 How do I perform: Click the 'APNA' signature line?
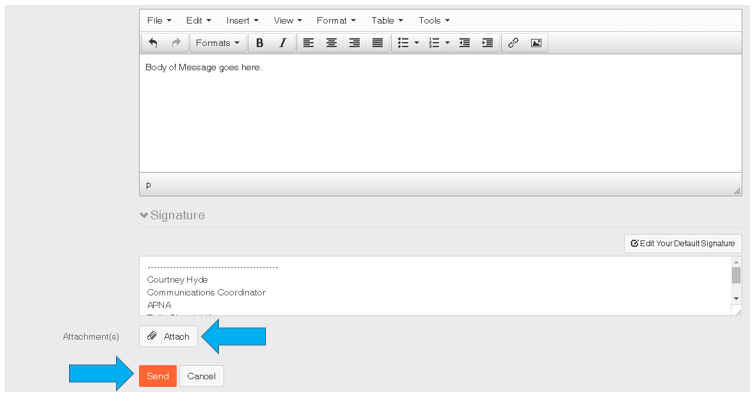[159, 305]
